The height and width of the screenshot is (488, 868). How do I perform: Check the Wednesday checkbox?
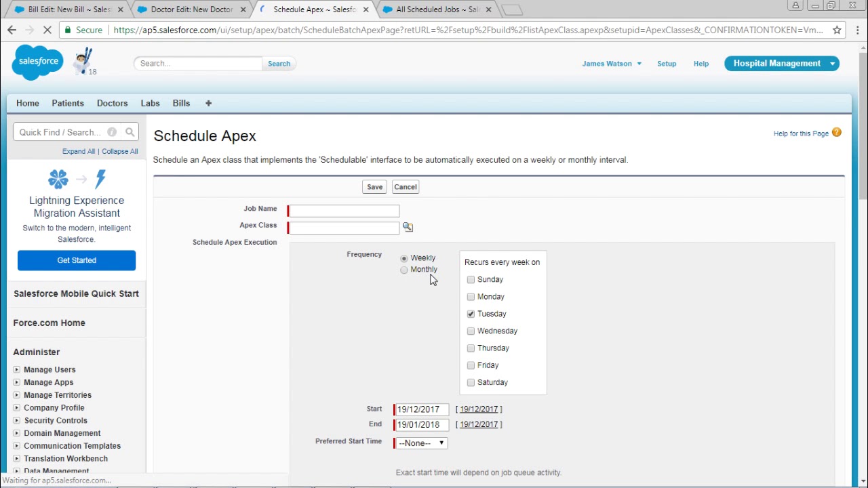[471, 331]
